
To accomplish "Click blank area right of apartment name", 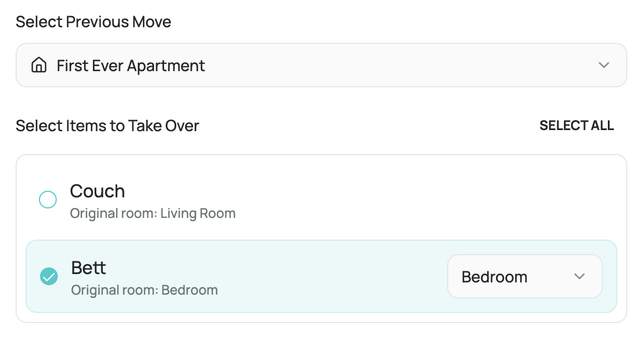I will [x=389, y=66].
